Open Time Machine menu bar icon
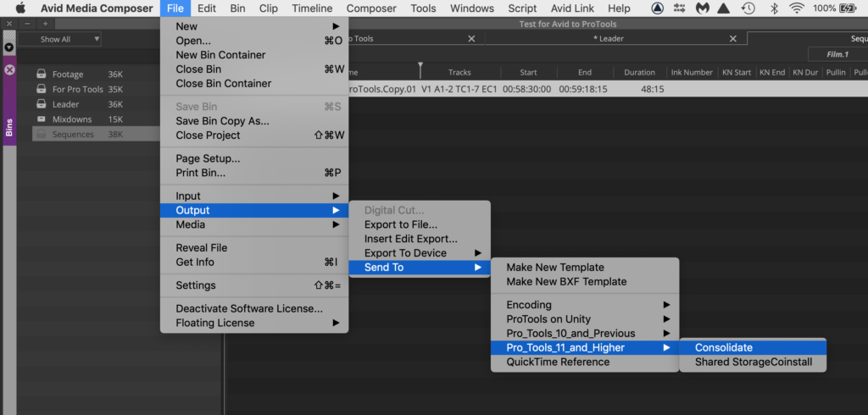 748,8
